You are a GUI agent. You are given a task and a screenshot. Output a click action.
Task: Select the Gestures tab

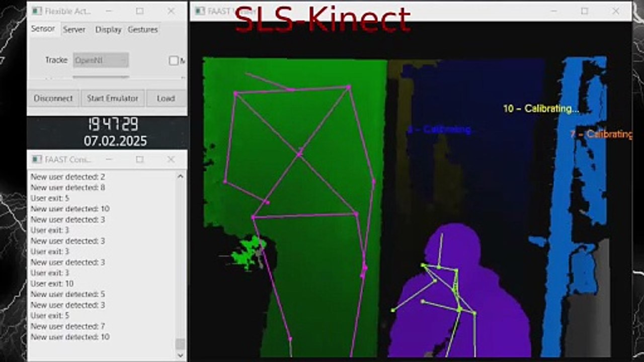tap(143, 29)
